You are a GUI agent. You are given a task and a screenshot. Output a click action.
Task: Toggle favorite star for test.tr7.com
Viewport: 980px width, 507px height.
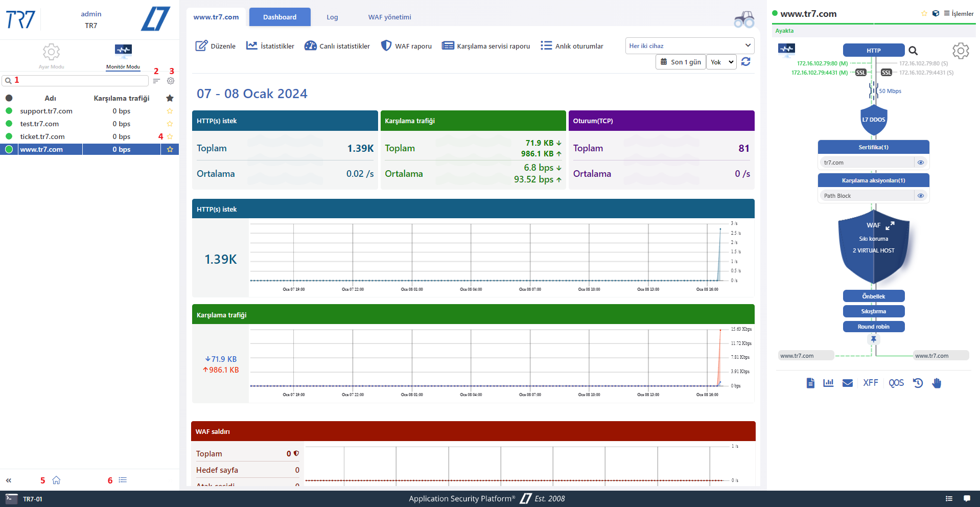tap(170, 124)
